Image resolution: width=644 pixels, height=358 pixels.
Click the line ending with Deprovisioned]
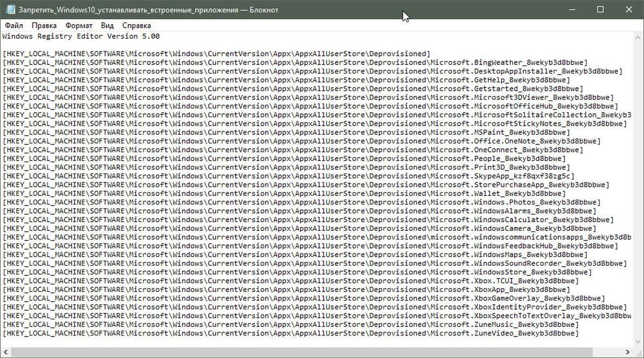[216, 54]
